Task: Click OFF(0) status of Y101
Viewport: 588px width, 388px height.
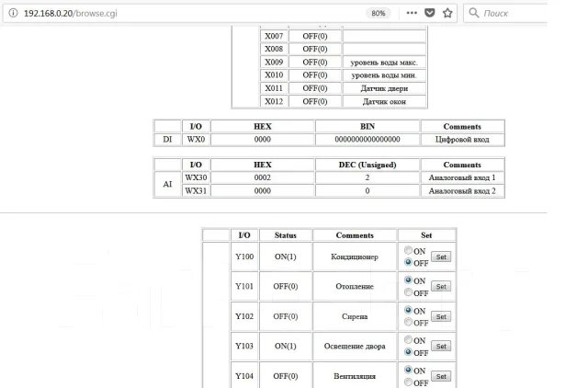Action: [x=286, y=286]
